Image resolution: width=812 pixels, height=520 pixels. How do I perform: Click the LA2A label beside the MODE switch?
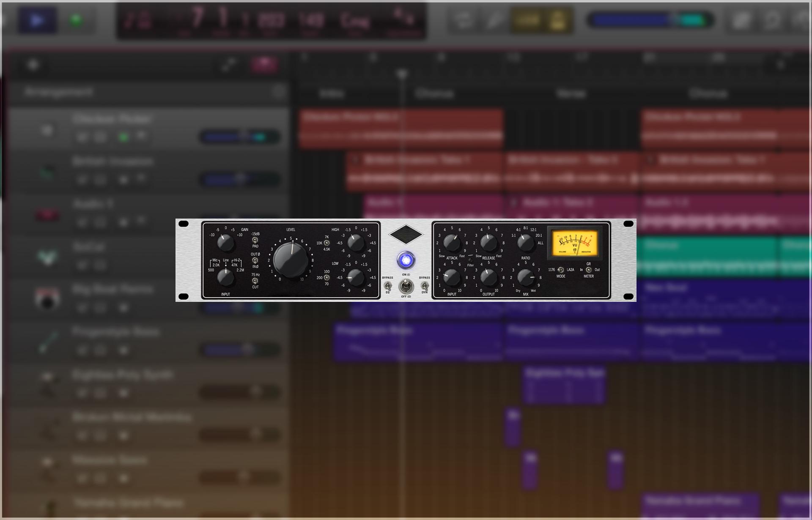(x=571, y=270)
